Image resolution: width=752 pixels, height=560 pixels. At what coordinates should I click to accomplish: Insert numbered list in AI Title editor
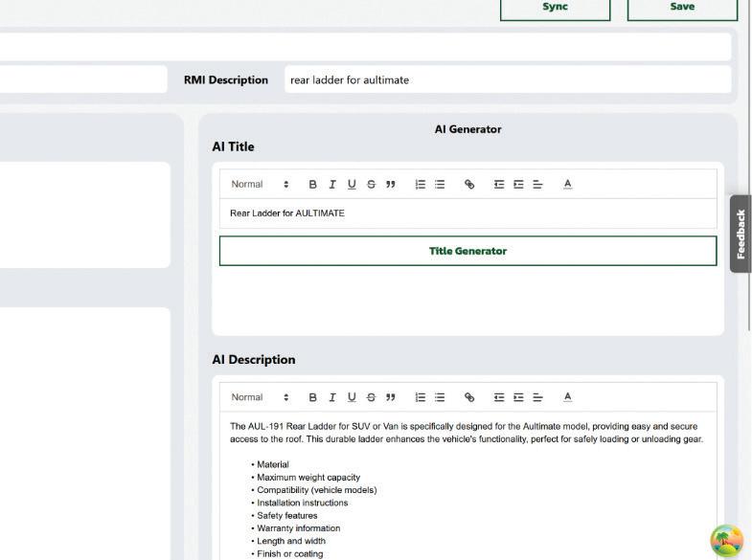click(421, 185)
